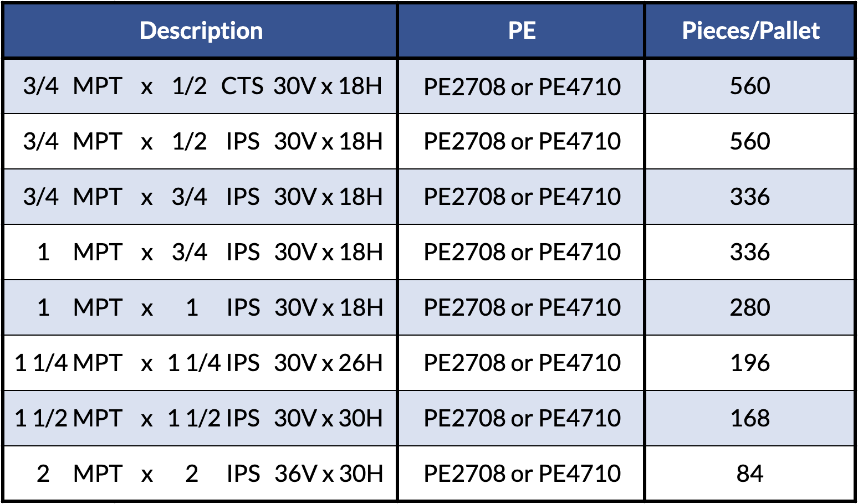
Task: Click the PE cell in the 2 MPT row
Action: (x=522, y=474)
